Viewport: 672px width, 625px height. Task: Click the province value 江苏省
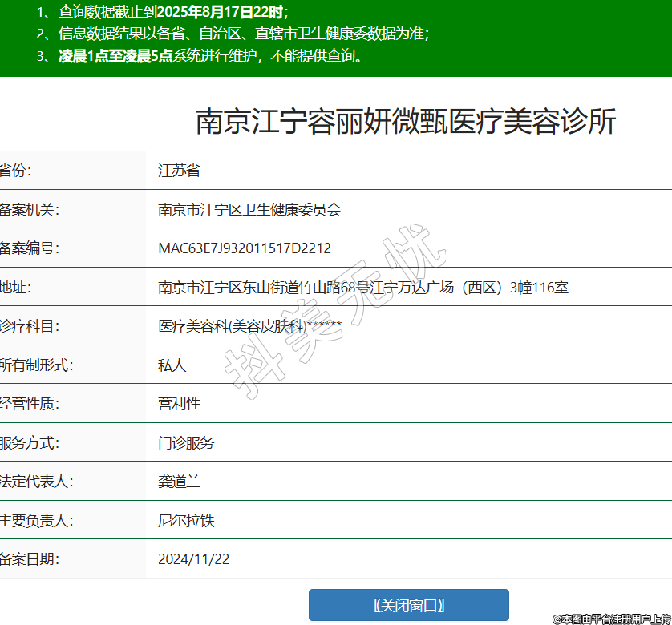tap(178, 171)
